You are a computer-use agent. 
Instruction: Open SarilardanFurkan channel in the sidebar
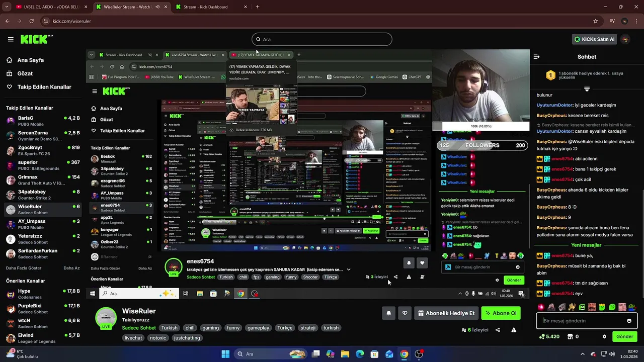43,253
